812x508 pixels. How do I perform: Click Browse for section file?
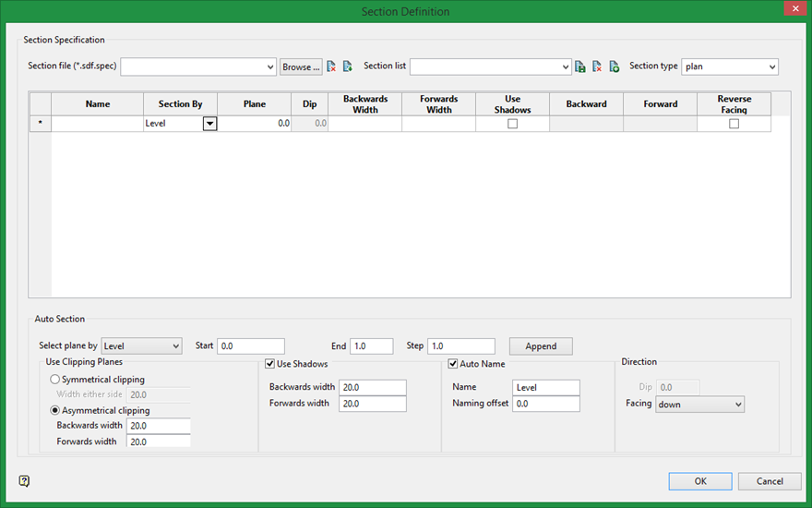(301, 67)
